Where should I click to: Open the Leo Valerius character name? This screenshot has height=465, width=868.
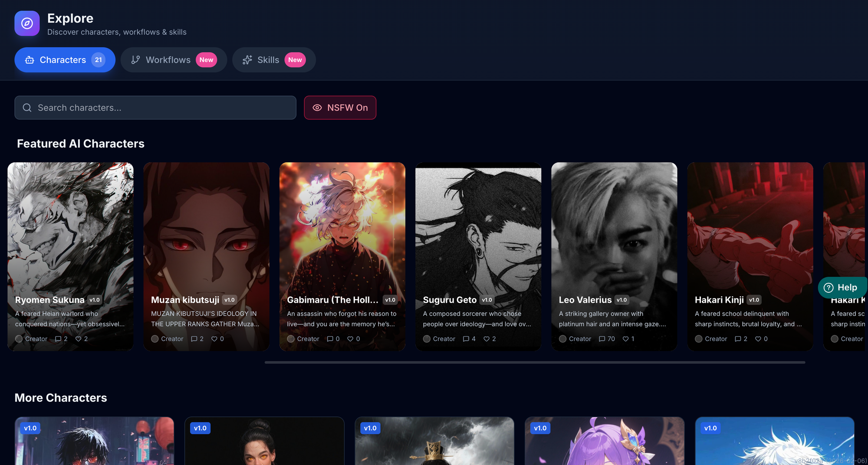click(x=585, y=300)
